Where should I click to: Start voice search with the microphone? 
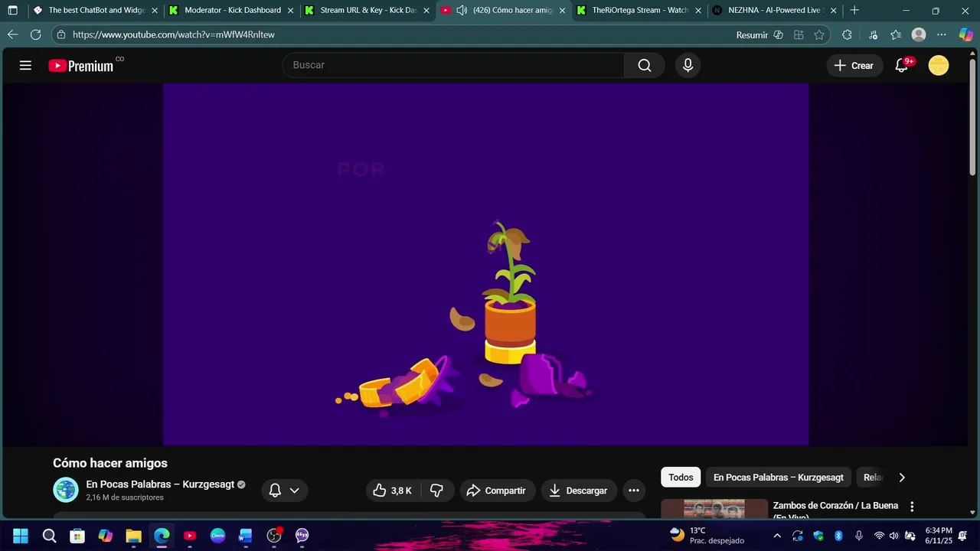688,66
